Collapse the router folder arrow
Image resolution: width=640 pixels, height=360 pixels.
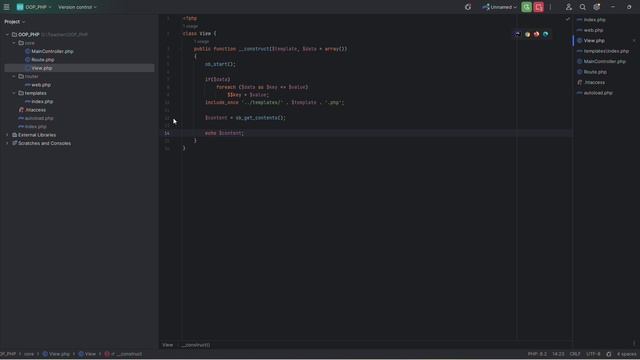tap(14, 76)
